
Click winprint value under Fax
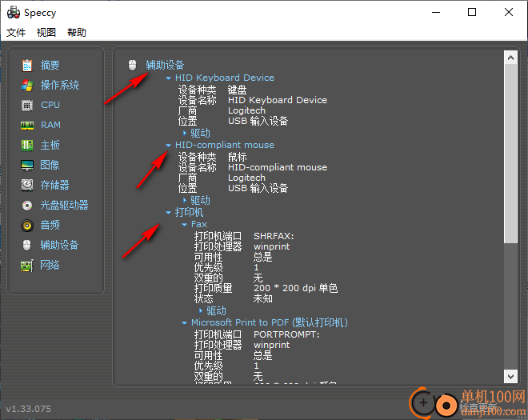click(x=271, y=246)
